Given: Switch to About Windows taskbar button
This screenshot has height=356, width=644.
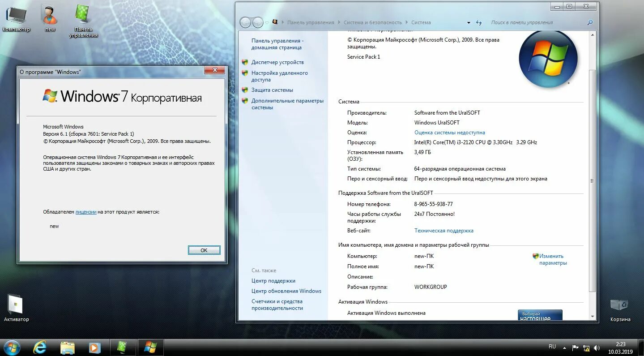Looking at the screenshot, I should pos(150,347).
